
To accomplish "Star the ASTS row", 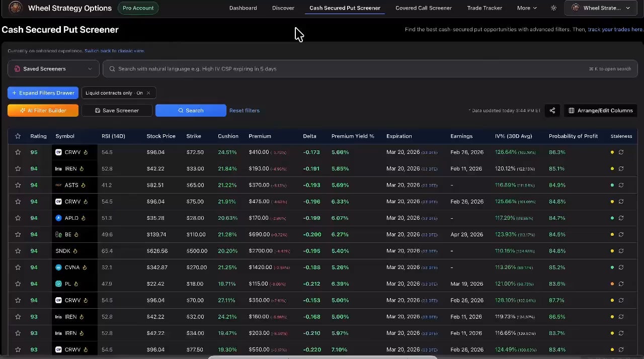I will click(x=18, y=185).
